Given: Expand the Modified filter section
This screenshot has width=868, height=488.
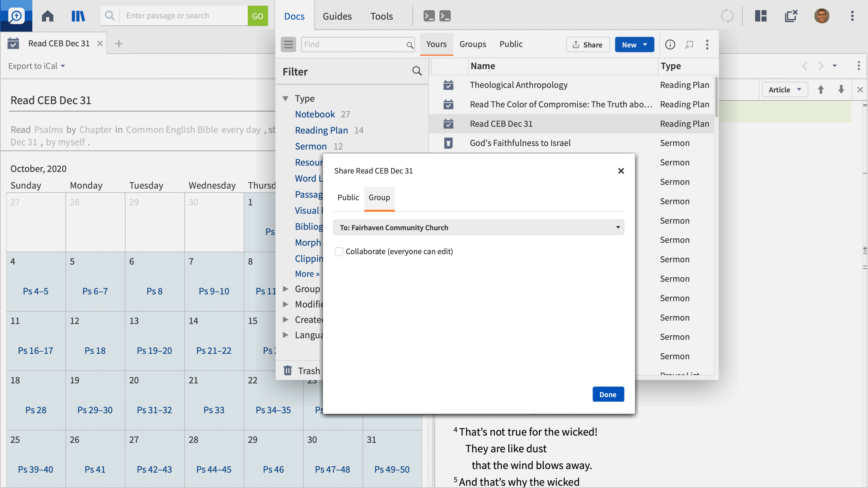Looking at the screenshot, I should [285, 304].
